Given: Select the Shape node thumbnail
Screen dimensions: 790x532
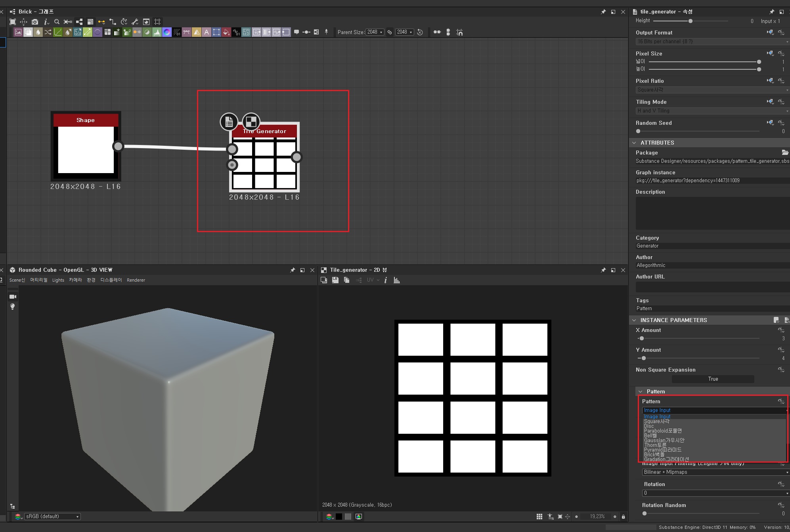Looking at the screenshot, I should click(x=86, y=150).
